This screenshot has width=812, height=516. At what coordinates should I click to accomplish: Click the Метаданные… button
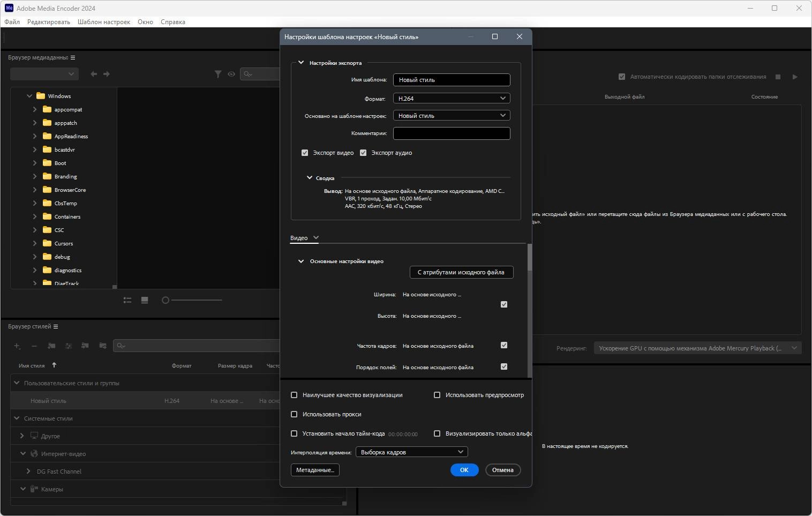pos(315,470)
